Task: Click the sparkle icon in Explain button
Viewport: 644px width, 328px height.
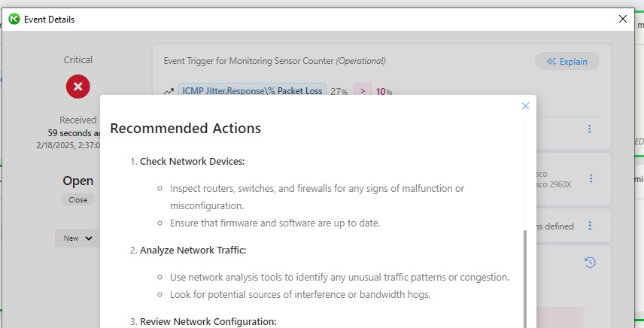Action: (x=551, y=62)
